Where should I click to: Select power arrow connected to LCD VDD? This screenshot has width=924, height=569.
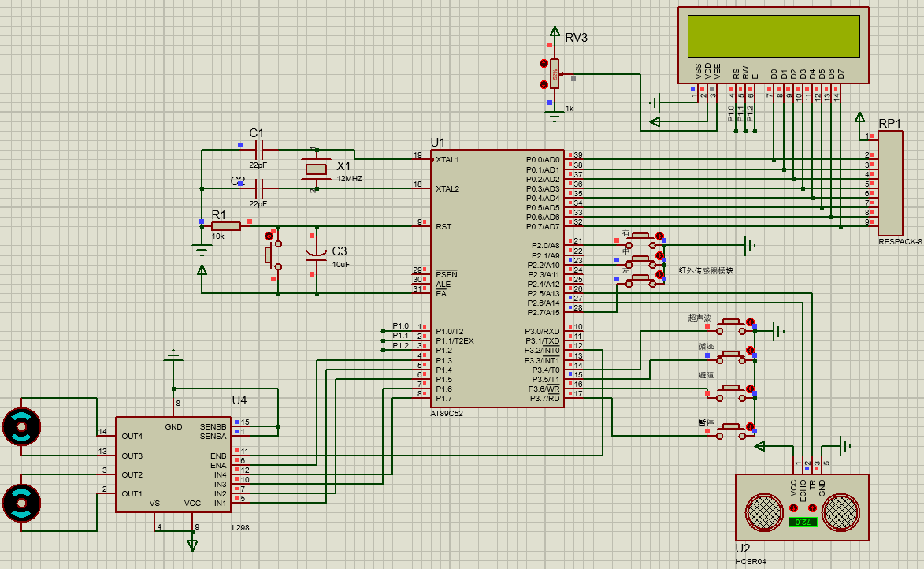(x=655, y=121)
